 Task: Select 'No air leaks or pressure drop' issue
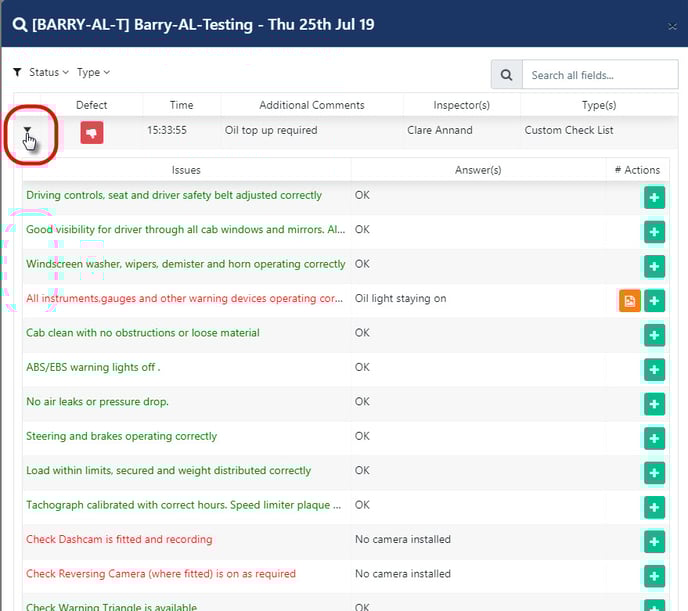pos(97,402)
